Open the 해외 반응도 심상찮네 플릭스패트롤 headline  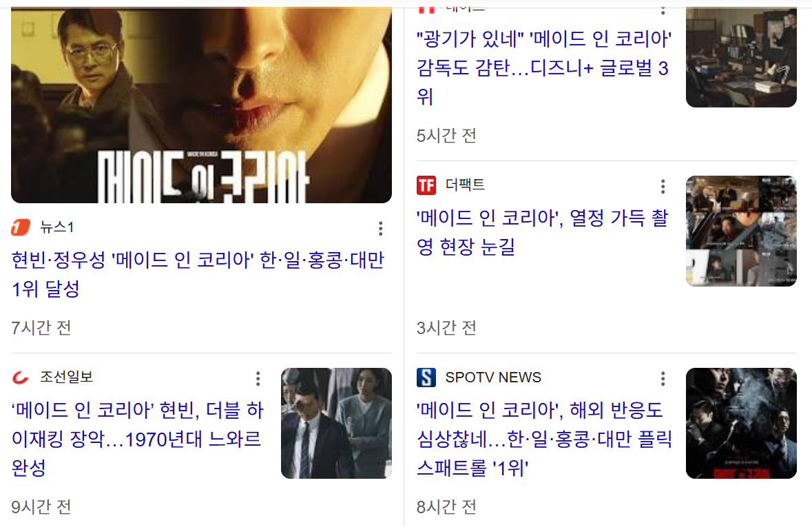(544, 439)
